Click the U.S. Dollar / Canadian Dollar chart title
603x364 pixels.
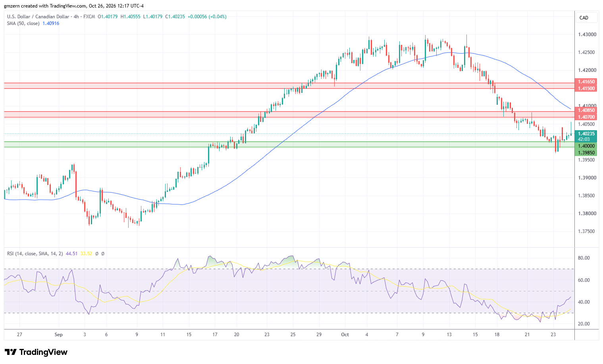(37, 17)
